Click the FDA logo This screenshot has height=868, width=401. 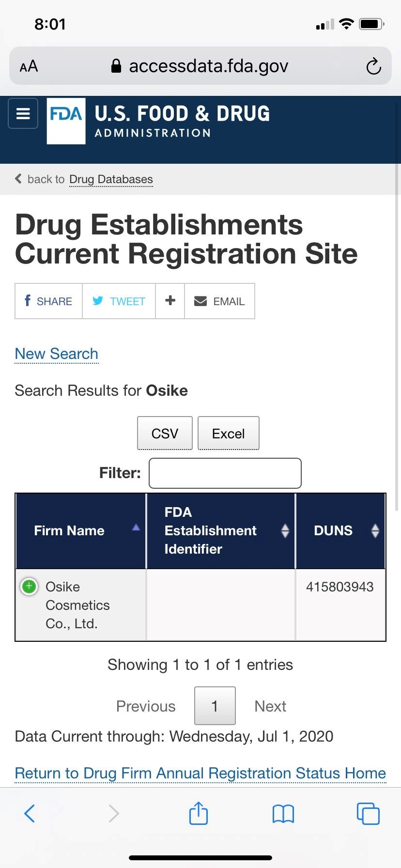pyautogui.click(x=66, y=121)
